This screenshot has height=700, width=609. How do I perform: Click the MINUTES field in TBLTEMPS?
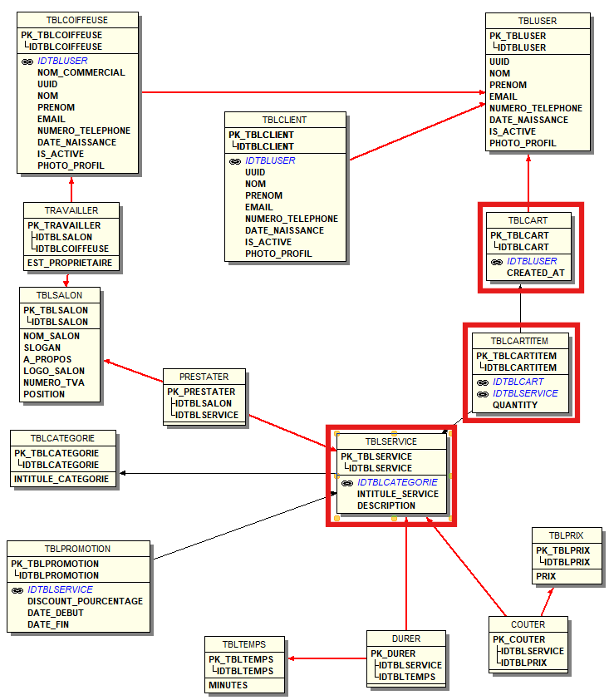228,686
